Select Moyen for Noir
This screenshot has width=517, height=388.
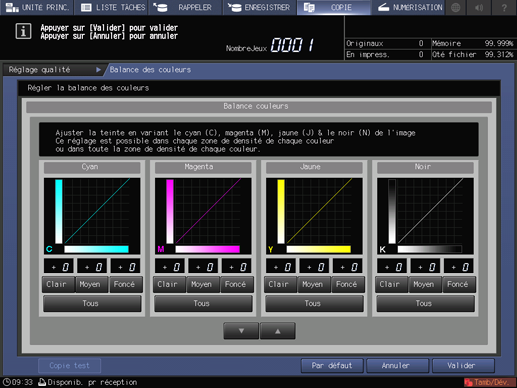[425, 284]
